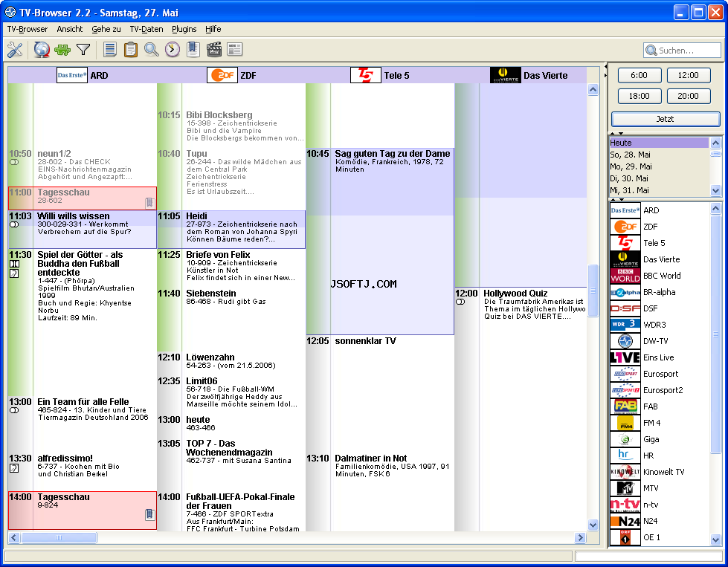The width and height of the screenshot is (728, 567).
Task: Click the Das Vierte logo in column header
Action: coord(505,75)
